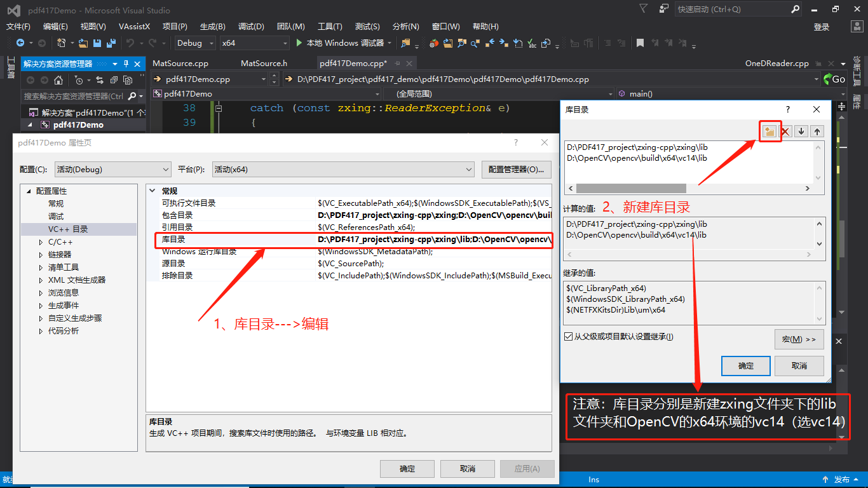Viewport: 868px width, 488px height.
Task: Open the 平台 活动(x64) dropdown in the property pages
Action: 470,169
